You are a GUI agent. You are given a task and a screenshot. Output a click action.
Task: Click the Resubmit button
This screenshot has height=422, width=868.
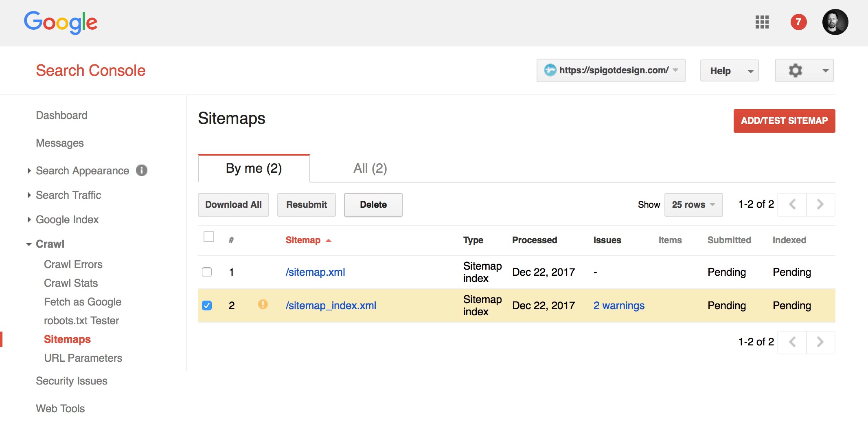coord(307,205)
